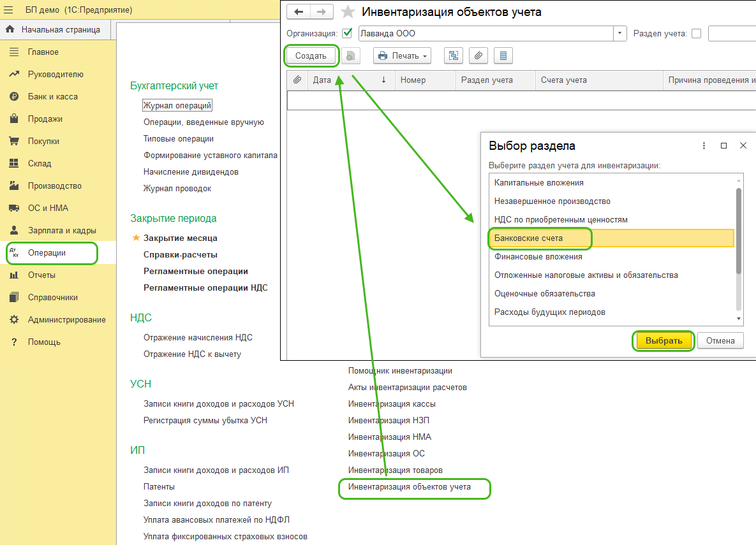The image size is (756, 545).
Task: Click the Покупки cart icon
Action: (x=14, y=141)
